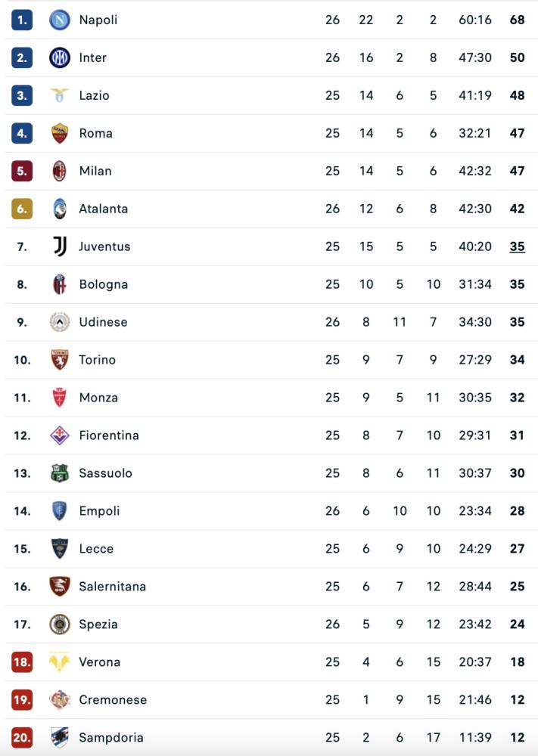Select the Roma club badge
The image size is (538, 756).
[x=59, y=133]
